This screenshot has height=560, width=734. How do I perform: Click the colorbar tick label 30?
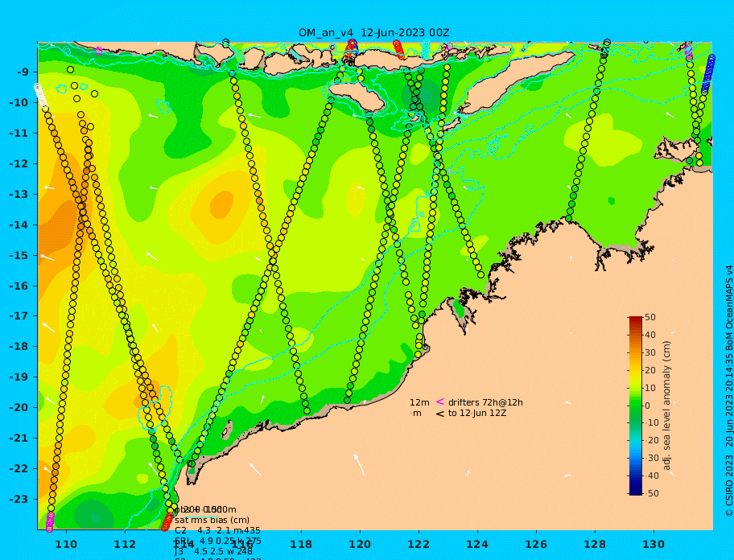click(x=650, y=352)
